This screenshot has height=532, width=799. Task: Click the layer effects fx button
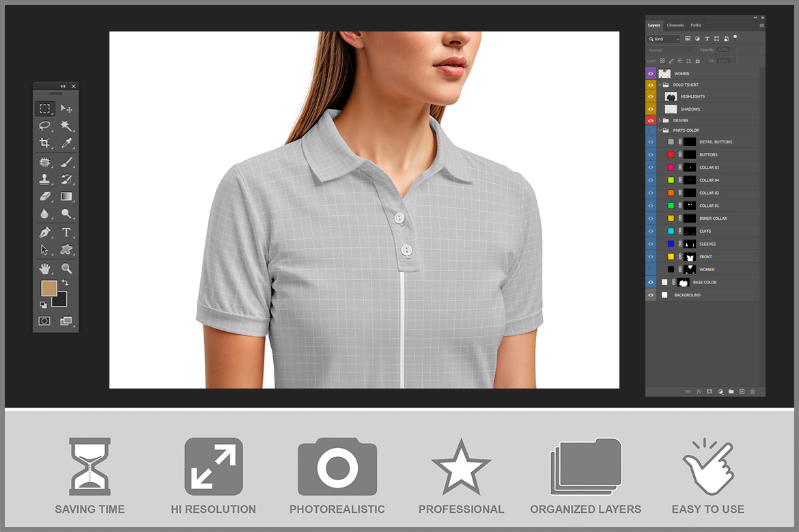[x=699, y=391]
